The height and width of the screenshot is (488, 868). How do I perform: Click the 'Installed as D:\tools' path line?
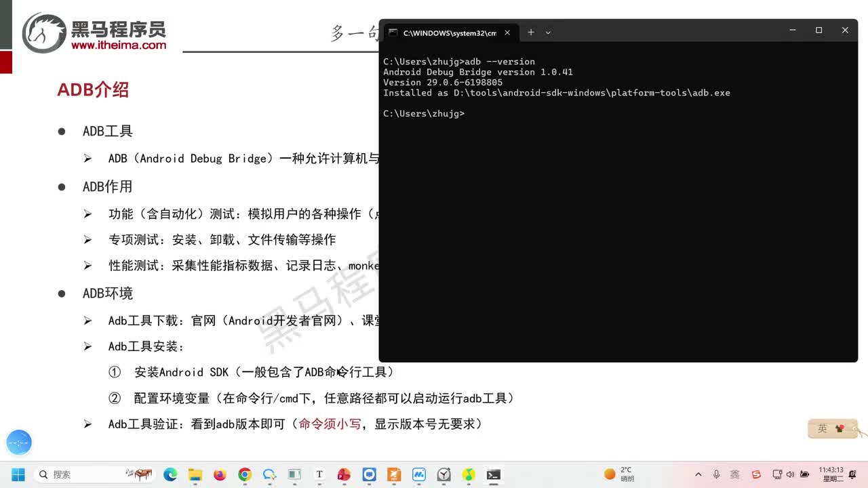(557, 93)
